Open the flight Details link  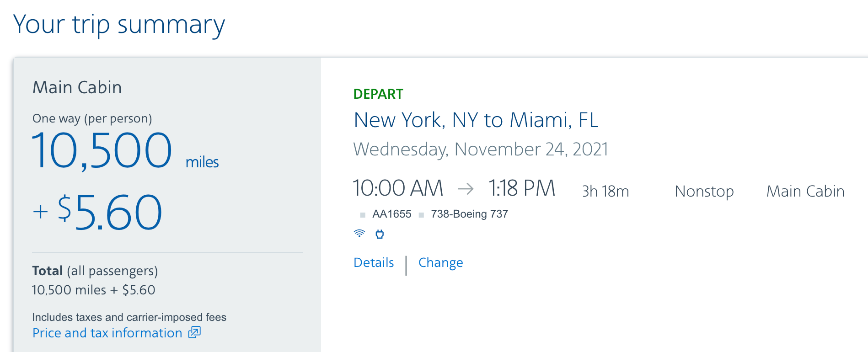374,263
